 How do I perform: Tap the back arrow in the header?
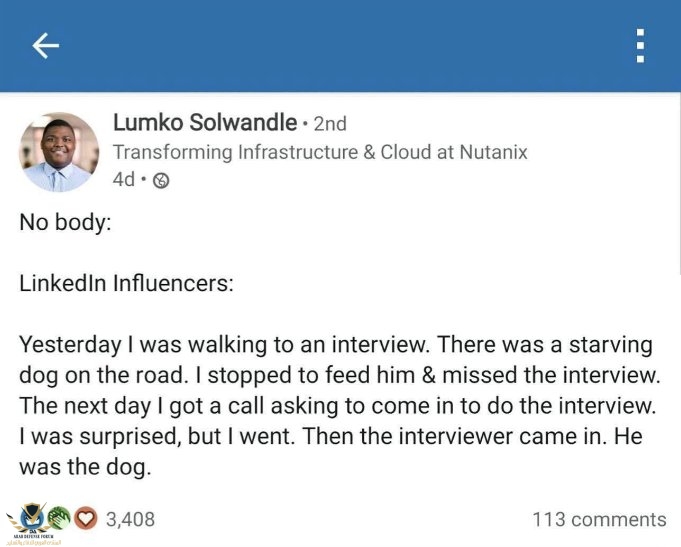pos(46,46)
